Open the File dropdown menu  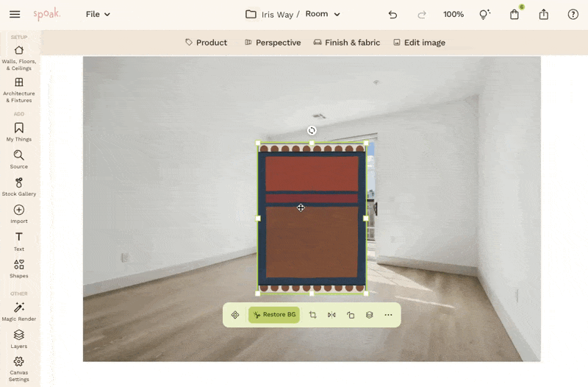[98, 14]
